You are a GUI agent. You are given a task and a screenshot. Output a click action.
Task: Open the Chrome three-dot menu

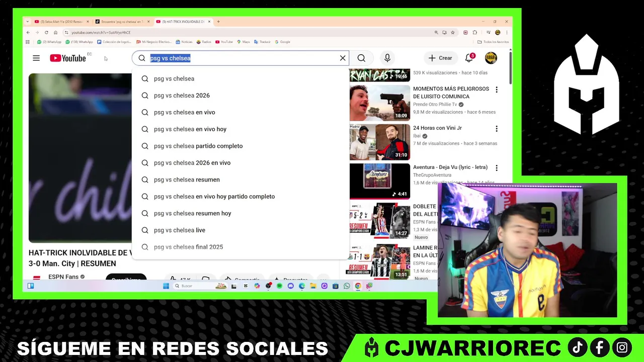(506, 33)
